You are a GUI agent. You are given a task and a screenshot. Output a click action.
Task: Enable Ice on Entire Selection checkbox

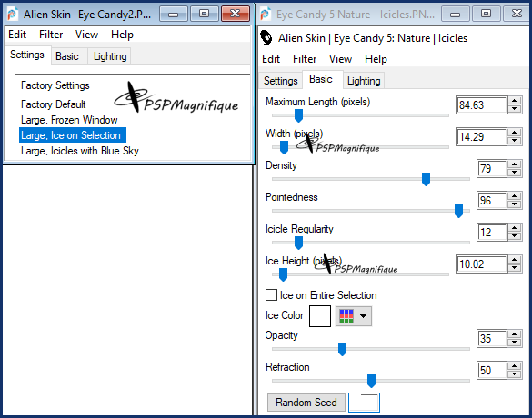pyautogui.click(x=271, y=295)
